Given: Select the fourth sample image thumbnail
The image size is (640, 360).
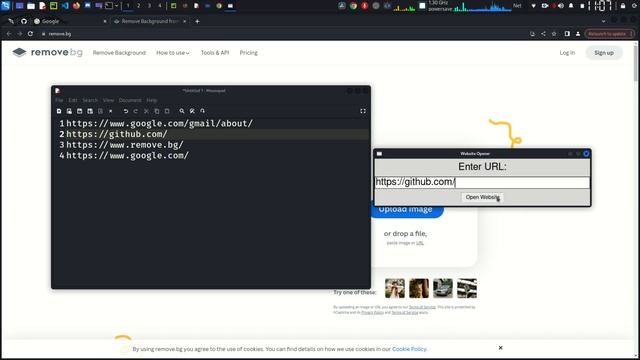Looking at the screenshot, I should coord(467,288).
